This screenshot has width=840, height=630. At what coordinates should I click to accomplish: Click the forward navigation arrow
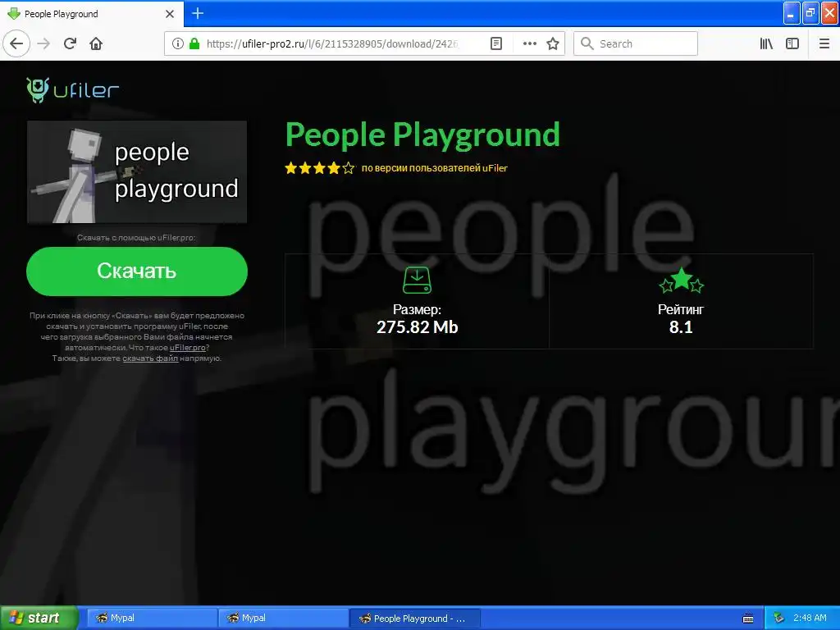click(43, 43)
